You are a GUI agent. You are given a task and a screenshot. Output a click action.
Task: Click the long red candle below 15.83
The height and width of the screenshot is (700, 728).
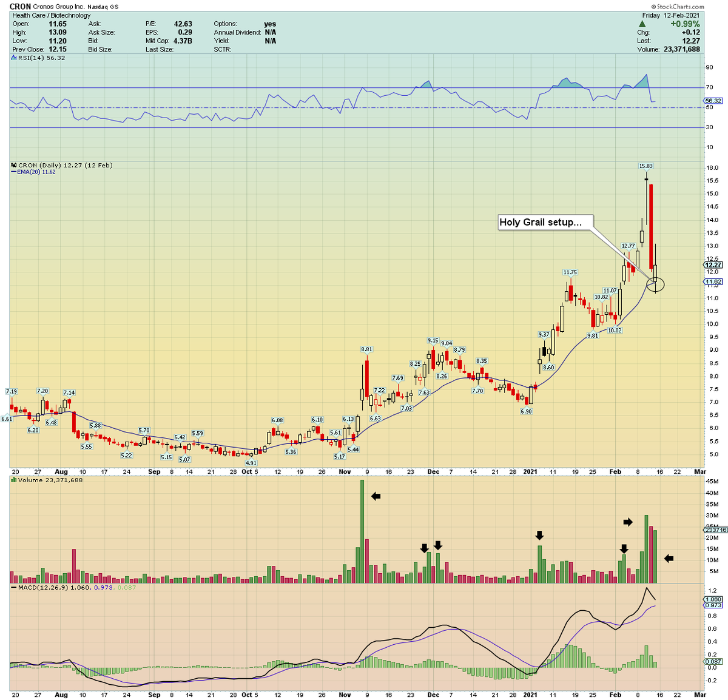(651, 227)
